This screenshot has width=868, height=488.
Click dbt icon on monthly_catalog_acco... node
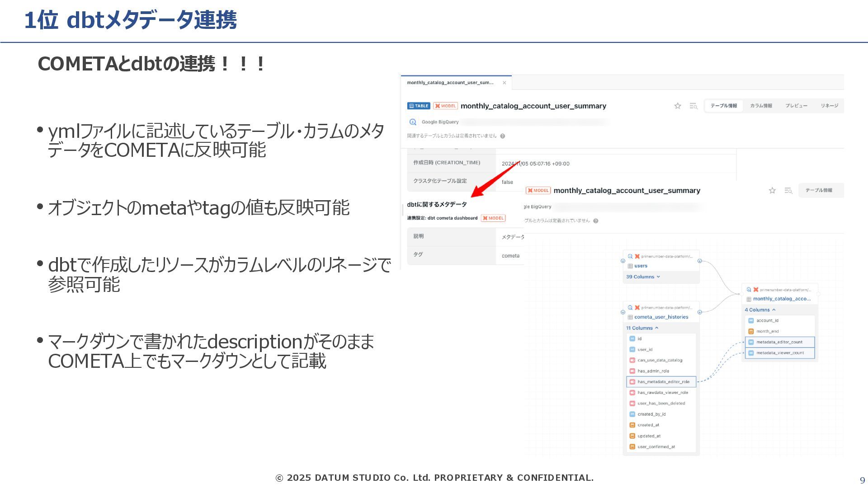[x=756, y=290]
